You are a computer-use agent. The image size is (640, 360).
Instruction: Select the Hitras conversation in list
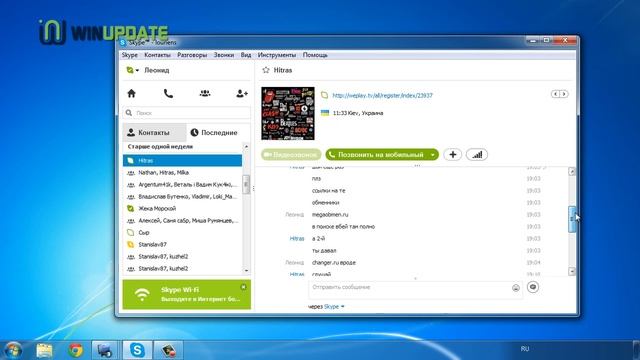[x=182, y=160]
